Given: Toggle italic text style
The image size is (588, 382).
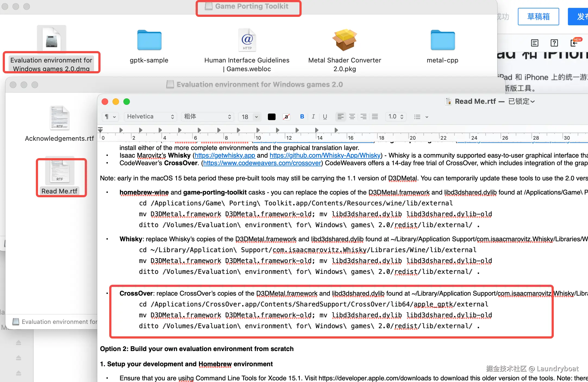Looking at the screenshot, I should (x=313, y=117).
